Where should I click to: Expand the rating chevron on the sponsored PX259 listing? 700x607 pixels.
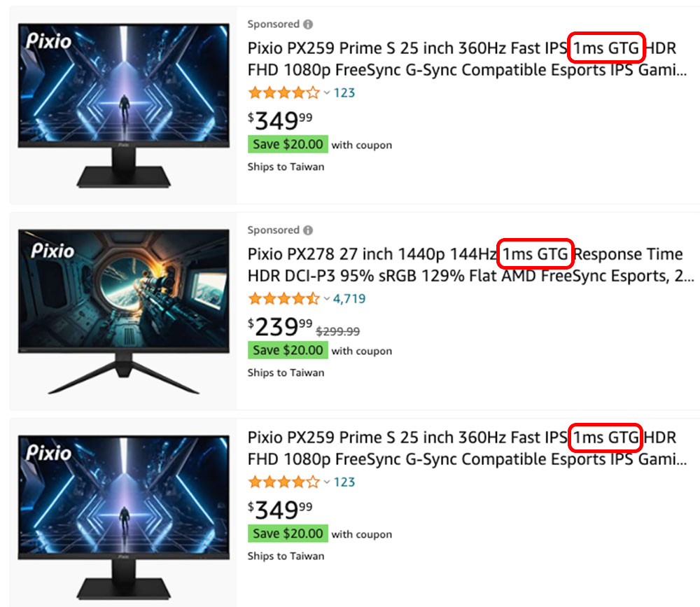pyautogui.click(x=326, y=93)
